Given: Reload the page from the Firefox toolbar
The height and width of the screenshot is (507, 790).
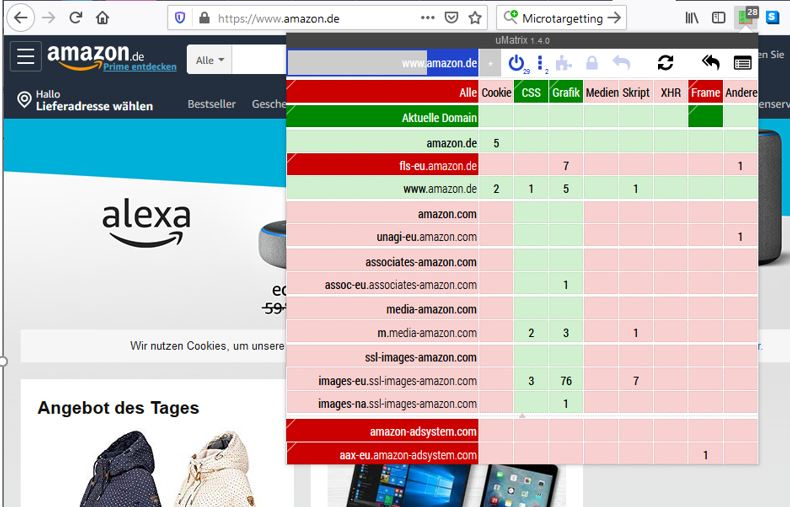Looking at the screenshot, I should (76, 18).
